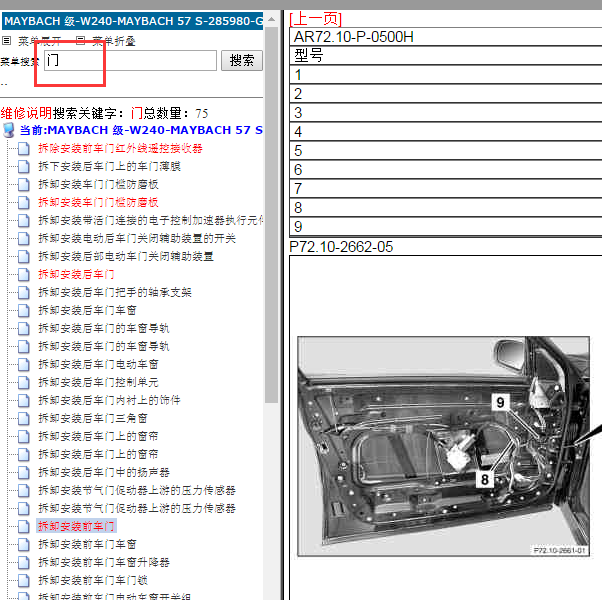
Task: Click table row numbered 6
Action: point(445,170)
